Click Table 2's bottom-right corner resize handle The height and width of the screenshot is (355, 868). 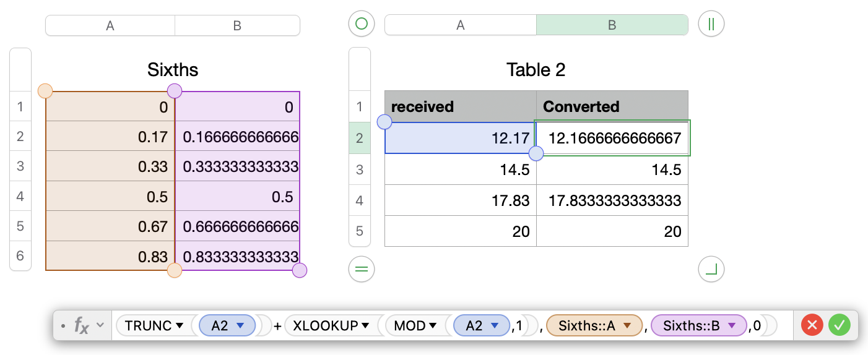pyautogui.click(x=711, y=269)
